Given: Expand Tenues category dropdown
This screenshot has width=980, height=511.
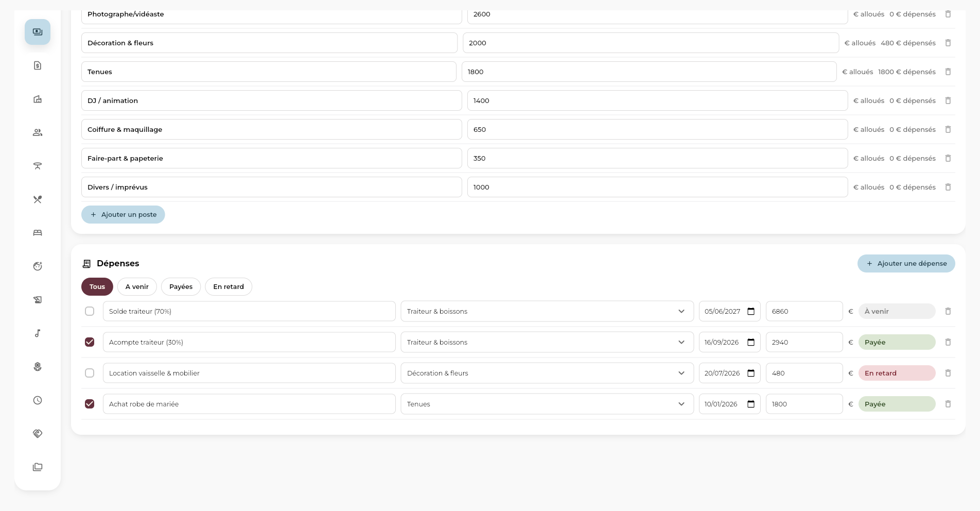Looking at the screenshot, I should (547, 404).
